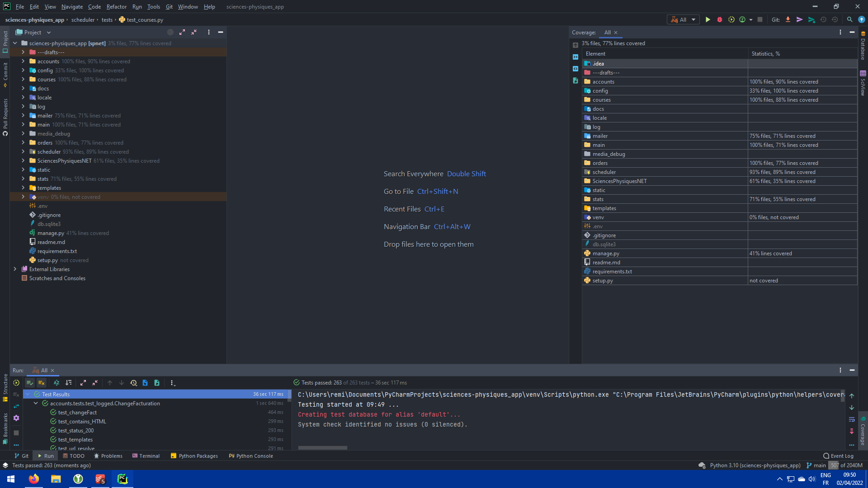Toggle sort tests by duration
The width and height of the screenshot is (868, 488).
(69, 383)
